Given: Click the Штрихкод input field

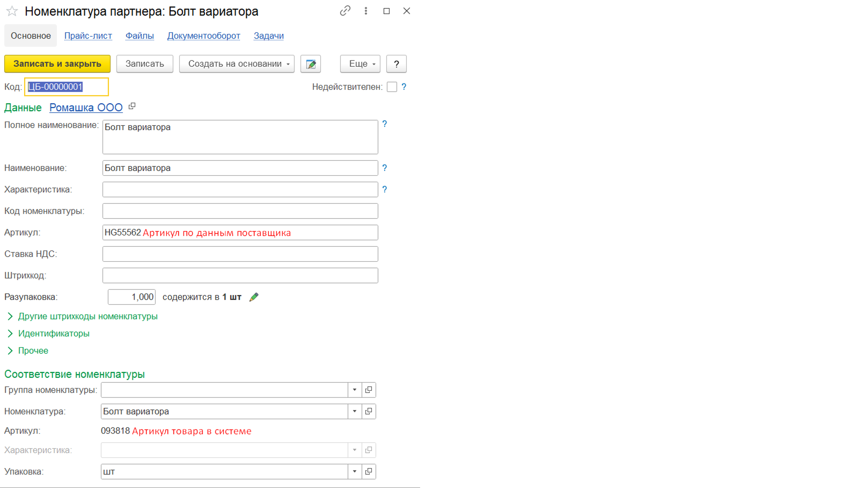Looking at the screenshot, I should (x=240, y=275).
